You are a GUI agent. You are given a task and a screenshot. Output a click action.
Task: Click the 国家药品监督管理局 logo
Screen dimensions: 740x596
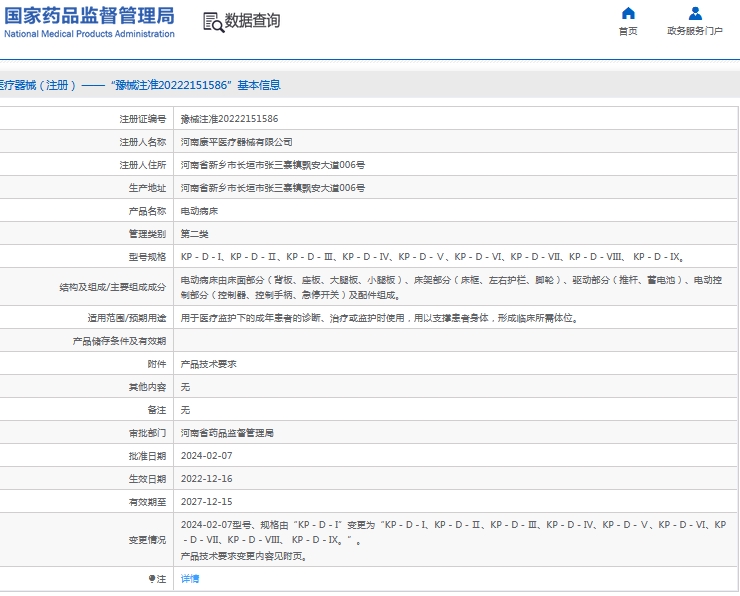click(89, 22)
